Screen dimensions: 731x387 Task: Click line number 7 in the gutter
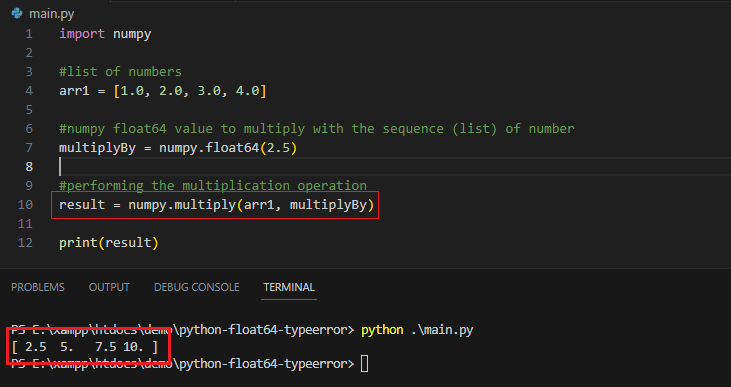click(x=29, y=148)
